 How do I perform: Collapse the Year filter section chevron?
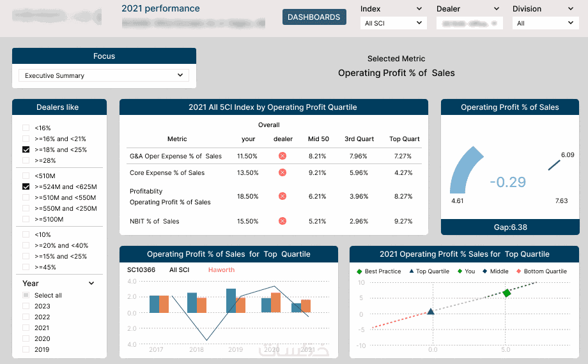[x=91, y=284]
